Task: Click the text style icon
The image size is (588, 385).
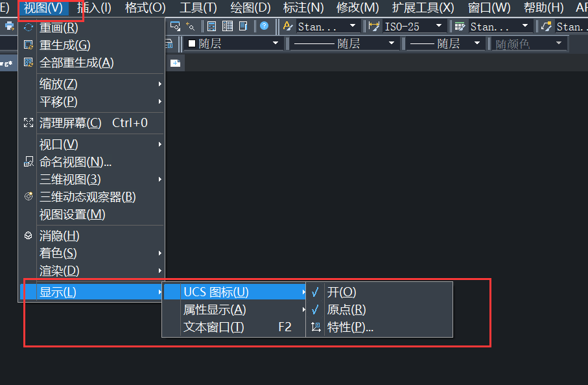Action: 288,27
